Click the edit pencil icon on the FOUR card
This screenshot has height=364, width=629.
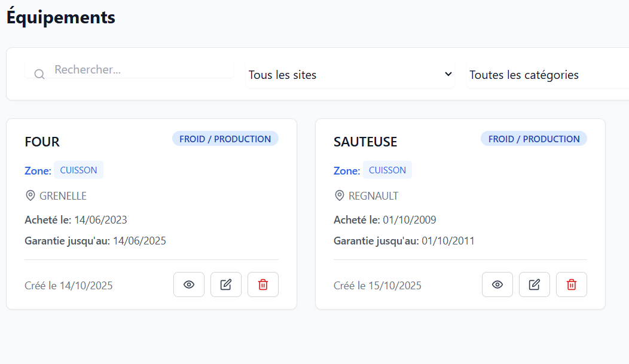[226, 285]
